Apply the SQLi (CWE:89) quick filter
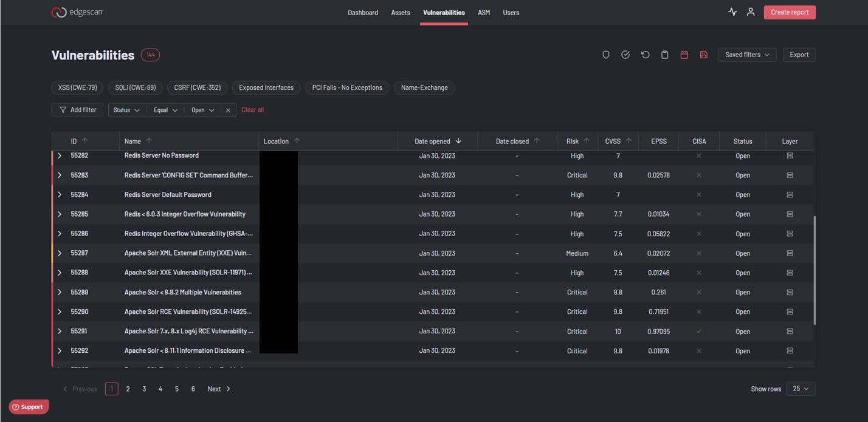Image resolution: width=868 pixels, height=422 pixels. (x=136, y=87)
